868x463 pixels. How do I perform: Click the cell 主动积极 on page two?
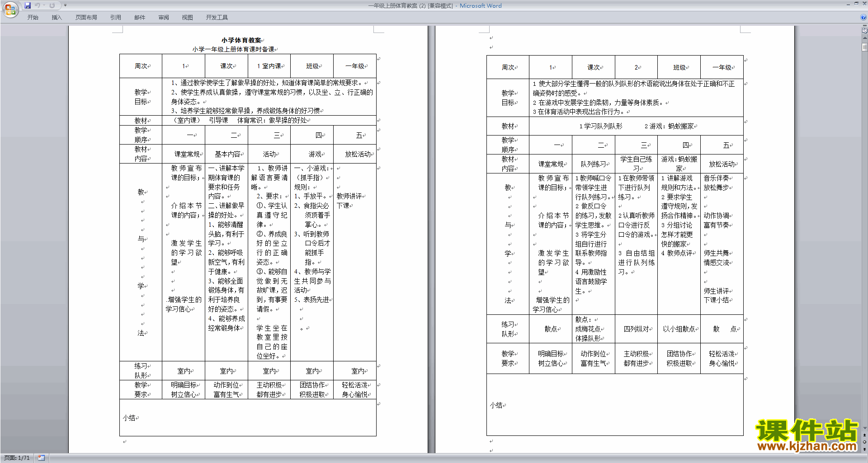(x=636, y=354)
